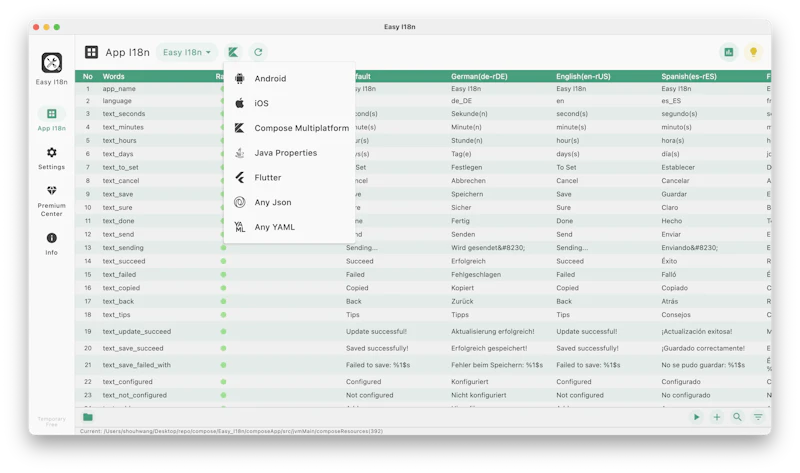Viewport: 800px width, 473px height.
Task: Open search with magnifier icon
Action: [737, 417]
